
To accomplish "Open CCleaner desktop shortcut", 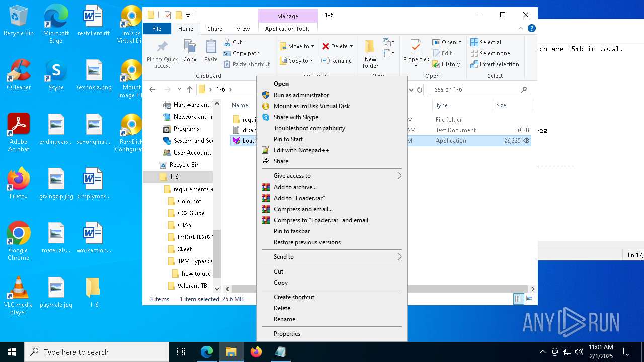I will tap(19, 75).
